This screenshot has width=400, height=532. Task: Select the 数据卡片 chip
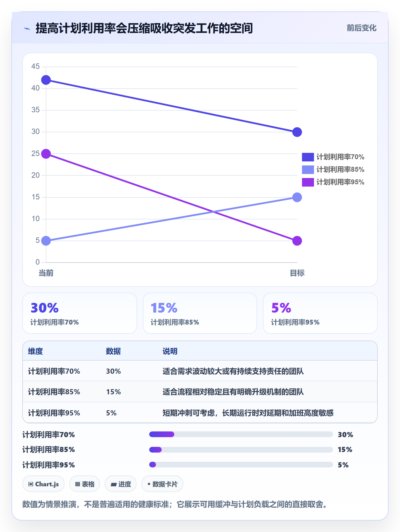coord(162,484)
